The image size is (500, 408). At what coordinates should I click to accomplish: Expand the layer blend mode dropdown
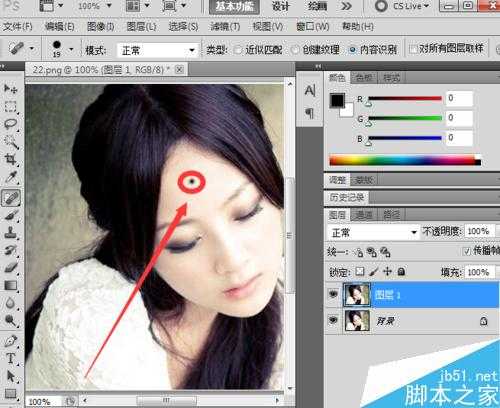coord(373,232)
